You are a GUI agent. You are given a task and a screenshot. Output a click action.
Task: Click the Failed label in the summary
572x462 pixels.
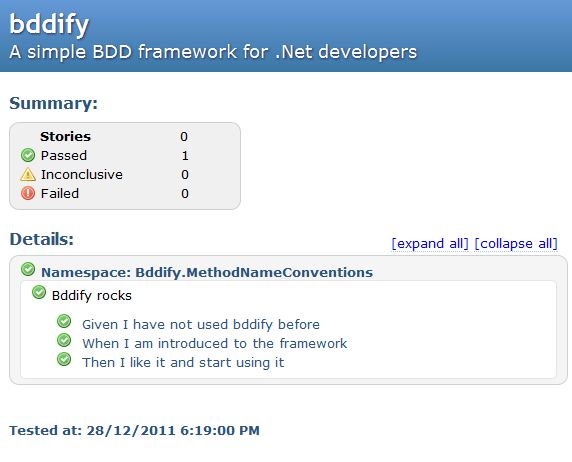tap(60, 193)
